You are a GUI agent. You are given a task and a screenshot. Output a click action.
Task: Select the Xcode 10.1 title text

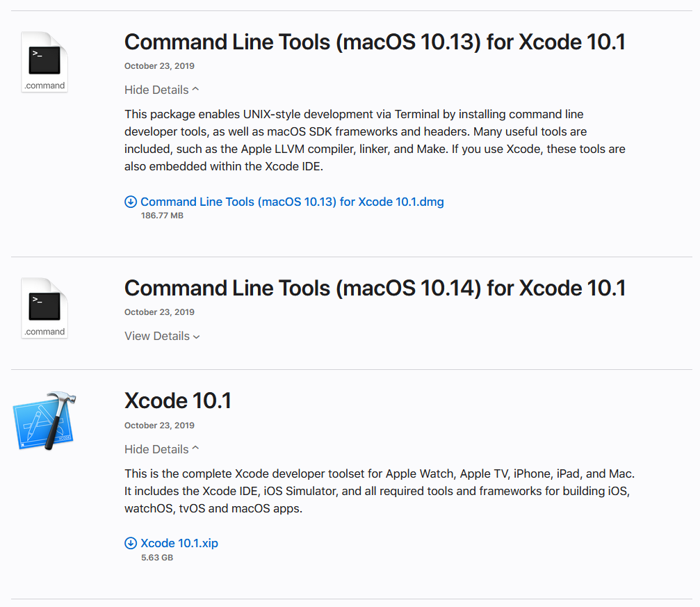tap(178, 400)
